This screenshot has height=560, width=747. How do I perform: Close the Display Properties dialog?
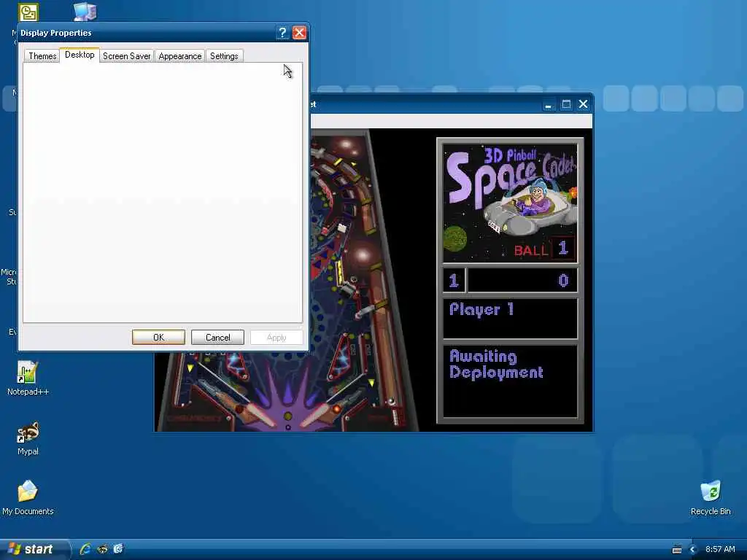[x=299, y=32]
